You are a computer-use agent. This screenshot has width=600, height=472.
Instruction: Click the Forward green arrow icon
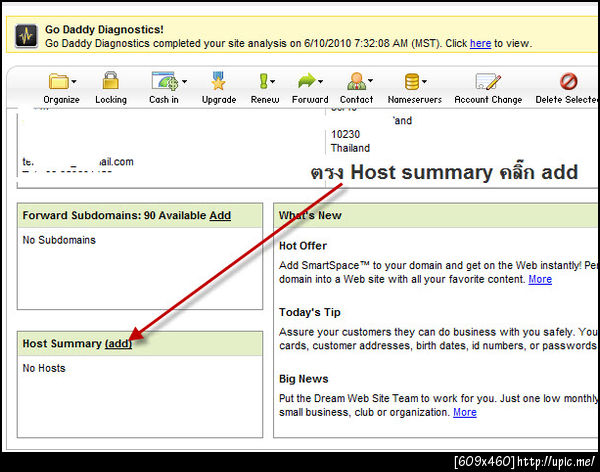coord(307,80)
